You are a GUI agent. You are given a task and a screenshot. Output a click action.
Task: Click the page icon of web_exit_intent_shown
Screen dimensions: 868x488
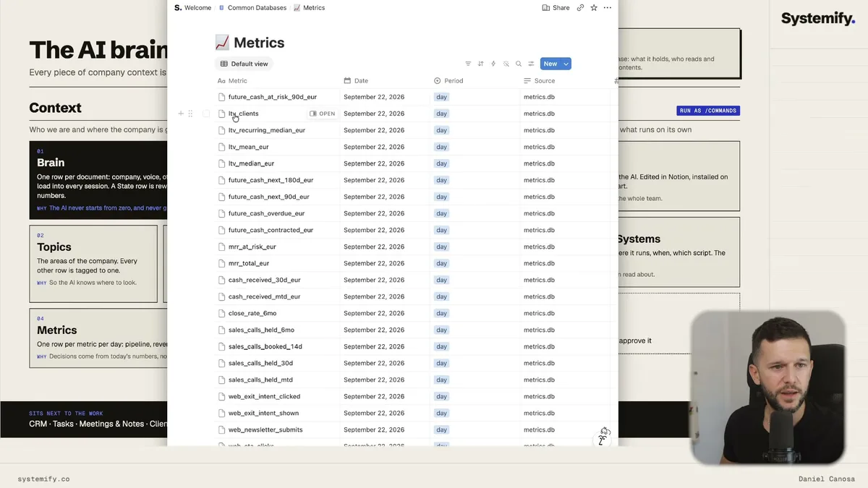tap(222, 413)
